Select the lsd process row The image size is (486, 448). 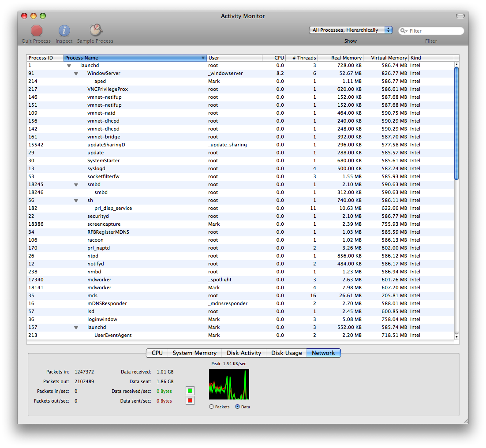click(x=240, y=311)
